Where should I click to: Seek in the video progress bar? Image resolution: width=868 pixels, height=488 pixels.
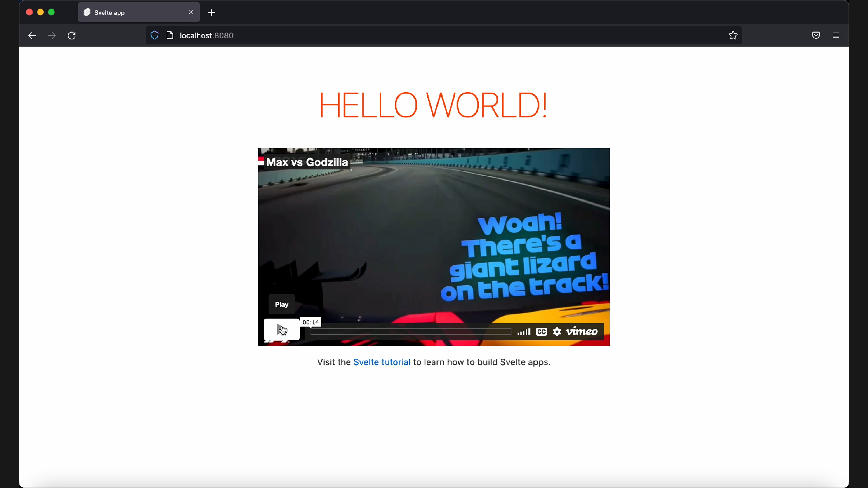(410, 332)
